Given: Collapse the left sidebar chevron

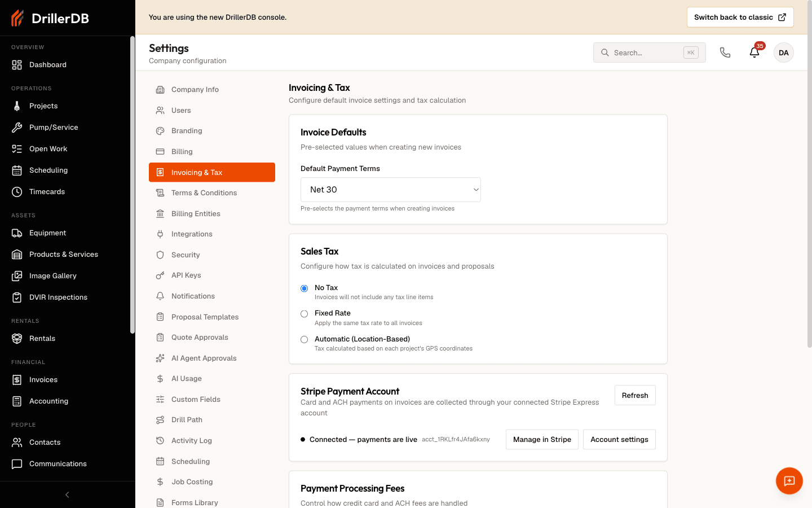Looking at the screenshot, I should click(67, 495).
